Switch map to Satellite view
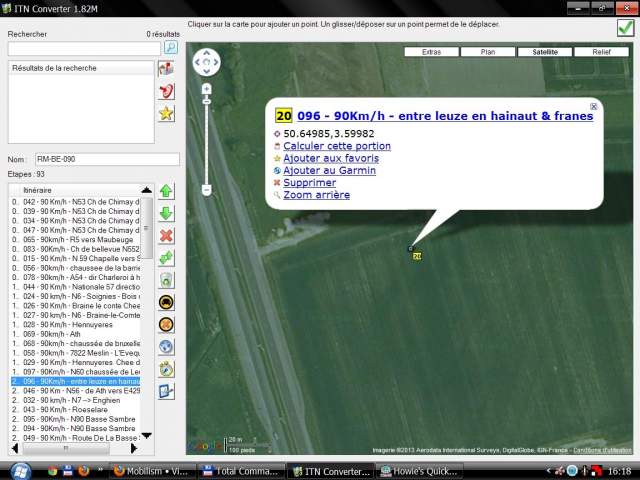 [545, 51]
